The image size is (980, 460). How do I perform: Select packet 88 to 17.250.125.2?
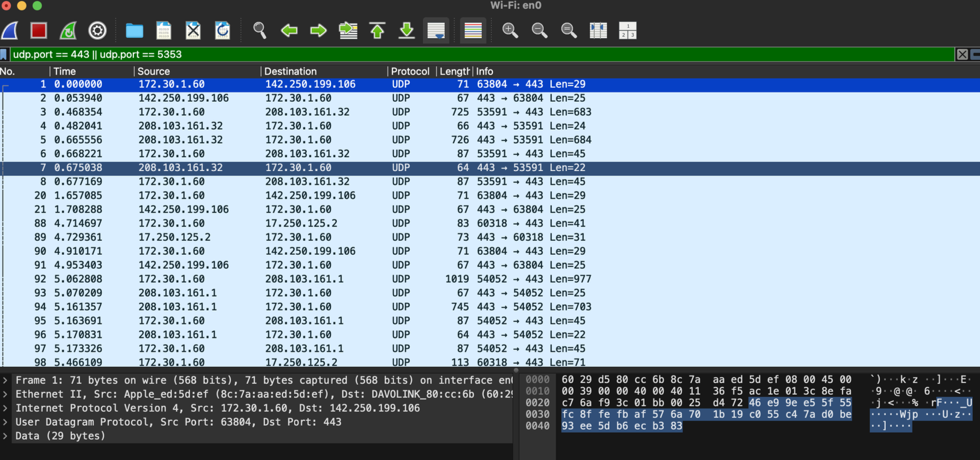[490, 223]
